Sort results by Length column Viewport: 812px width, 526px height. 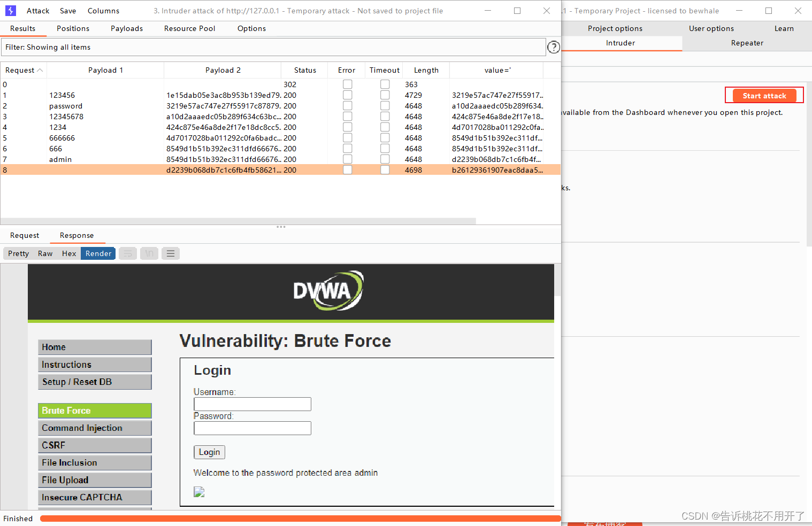pyautogui.click(x=426, y=70)
